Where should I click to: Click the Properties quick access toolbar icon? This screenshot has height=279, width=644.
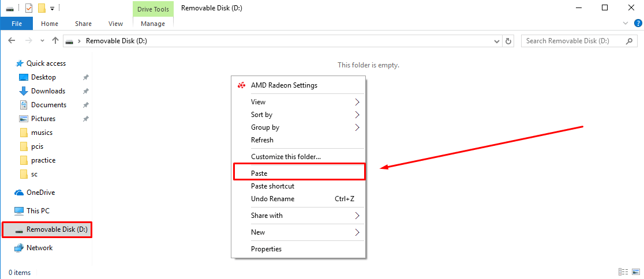pyautogui.click(x=29, y=8)
